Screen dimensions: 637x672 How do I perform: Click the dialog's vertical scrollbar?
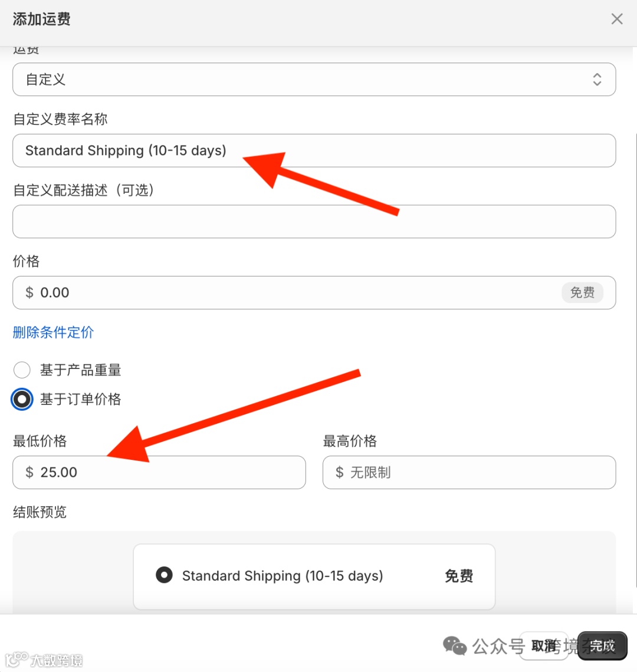click(635, 360)
